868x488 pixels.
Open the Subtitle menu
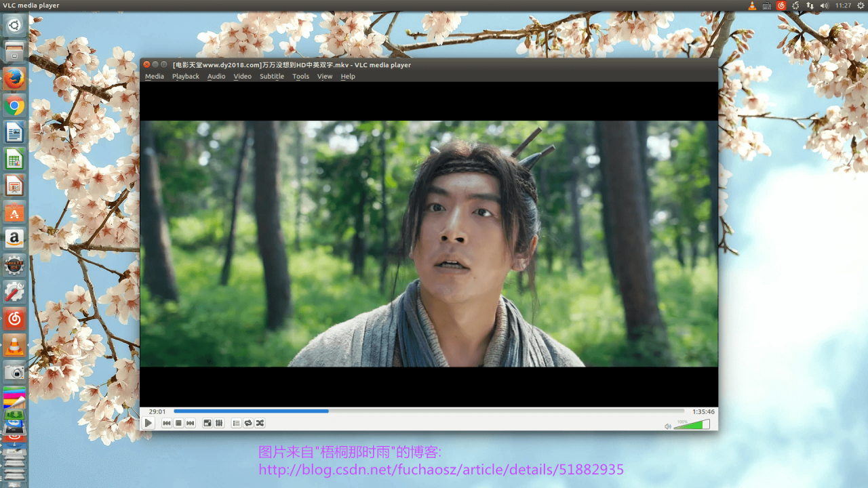(272, 77)
